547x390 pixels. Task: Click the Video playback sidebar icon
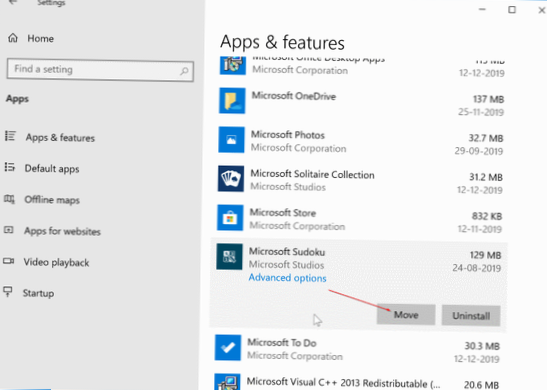coord(8,261)
